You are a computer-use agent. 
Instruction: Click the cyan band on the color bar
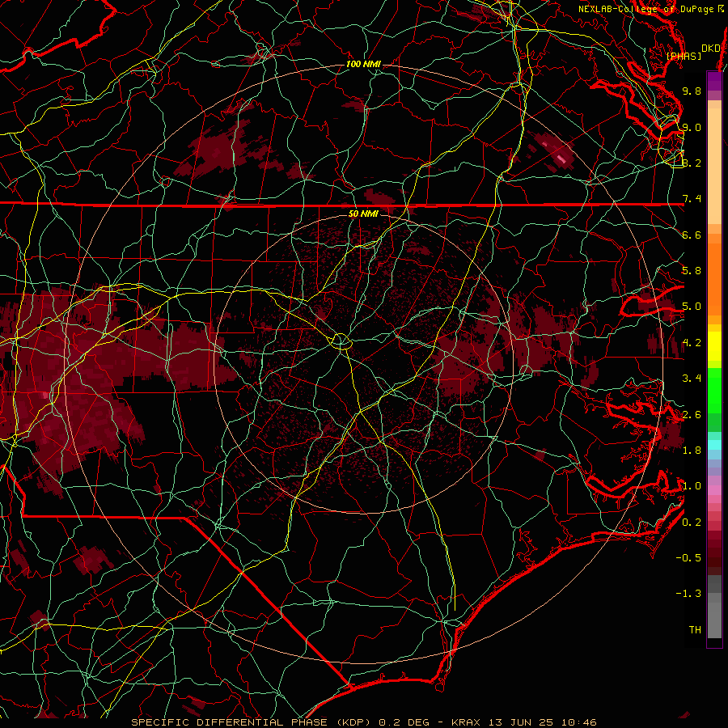[714, 445]
